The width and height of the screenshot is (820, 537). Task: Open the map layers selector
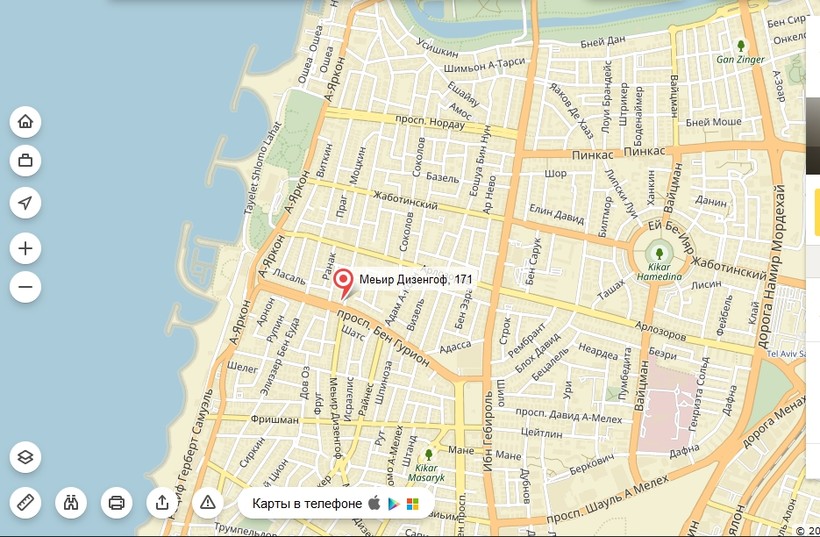pyautogui.click(x=25, y=457)
